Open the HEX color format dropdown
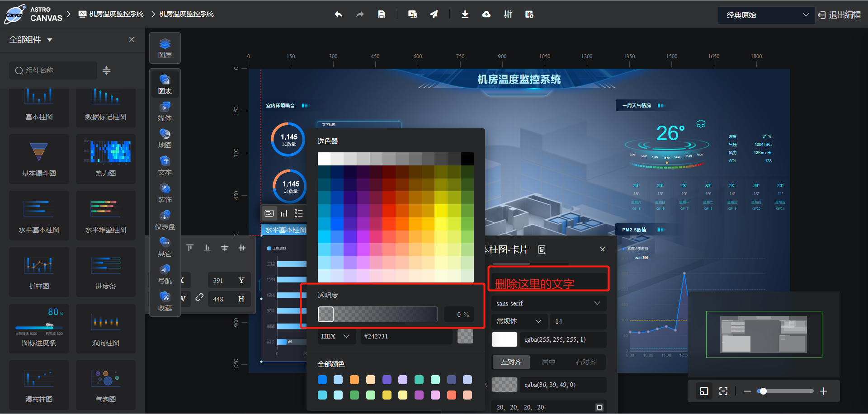 336,336
